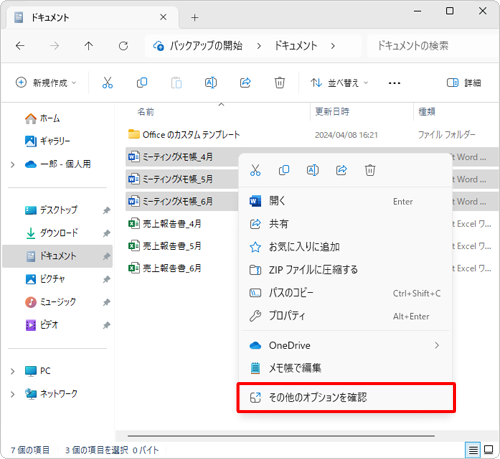Click the Rename icon in the main toolbar
Image resolution: width=500 pixels, height=459 pixels.
coord(211,82)
